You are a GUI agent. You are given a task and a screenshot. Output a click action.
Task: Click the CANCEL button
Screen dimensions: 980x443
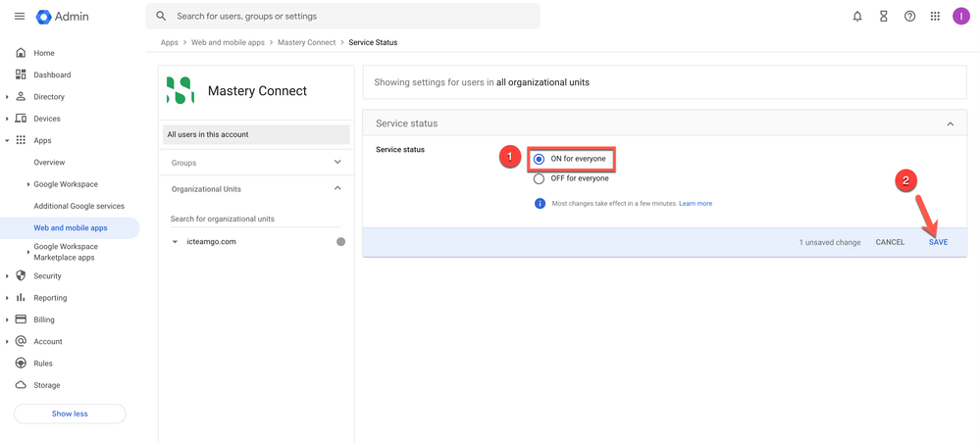890,242
